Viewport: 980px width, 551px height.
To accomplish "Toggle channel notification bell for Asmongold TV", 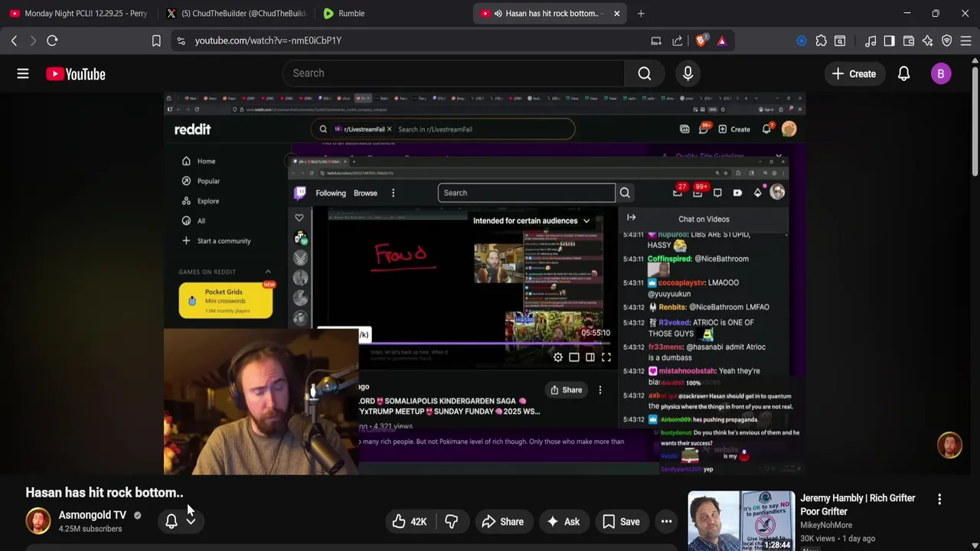I will coord(171,521).
